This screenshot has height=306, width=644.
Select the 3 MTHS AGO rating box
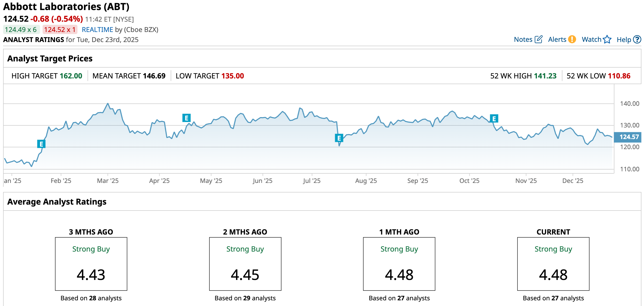tap(91, 264)
